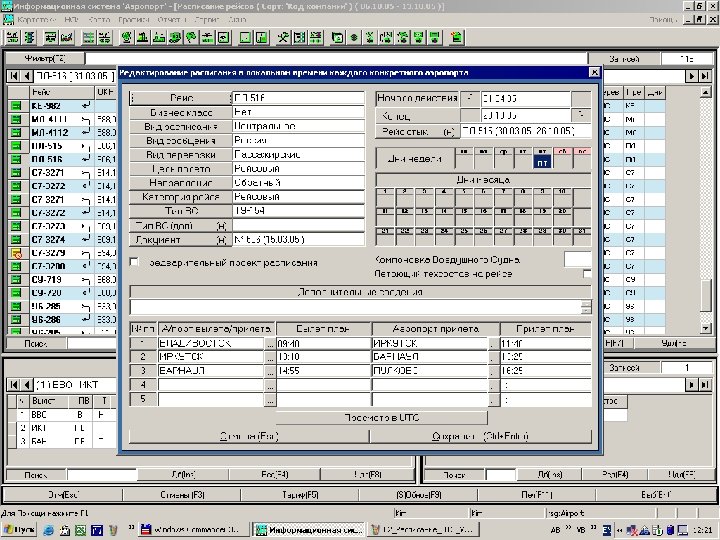
Task: Jump to last record in flights navigator
Action: 705,76
